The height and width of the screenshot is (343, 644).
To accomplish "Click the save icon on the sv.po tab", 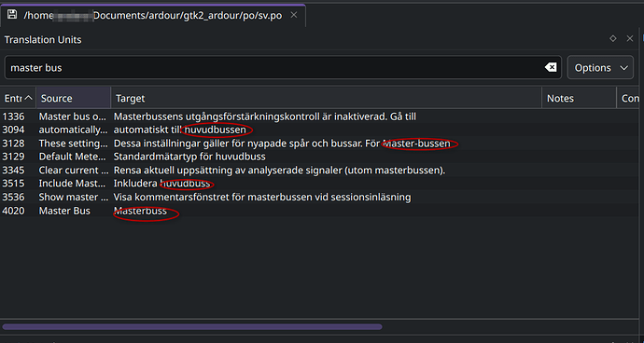I will click(12, 15).
